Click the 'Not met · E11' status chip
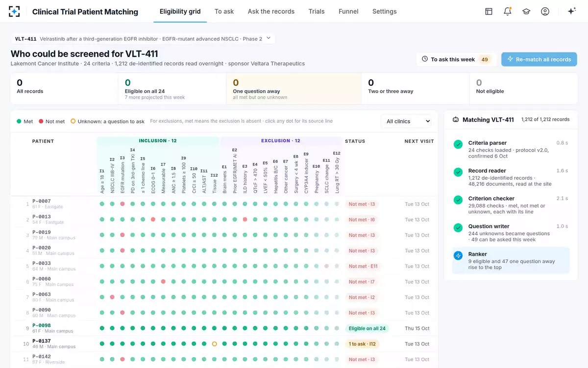Screen dimensions: 588x368 tap(363, 266)
